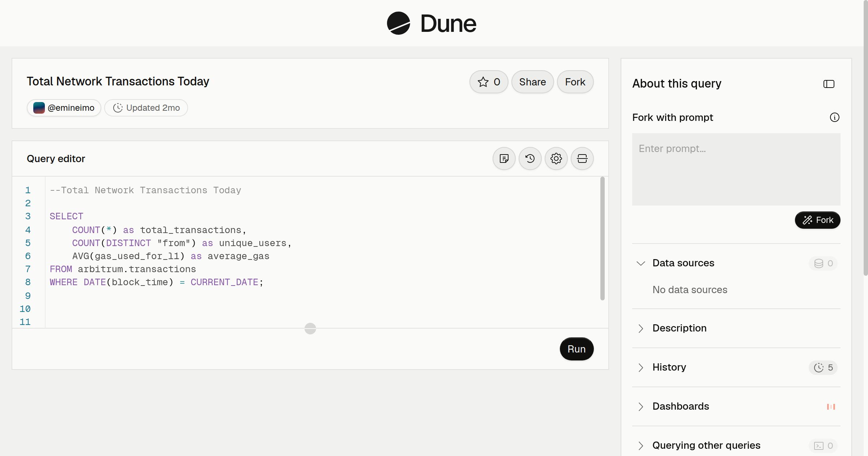Click the Dune logo icon

point(398,23)
